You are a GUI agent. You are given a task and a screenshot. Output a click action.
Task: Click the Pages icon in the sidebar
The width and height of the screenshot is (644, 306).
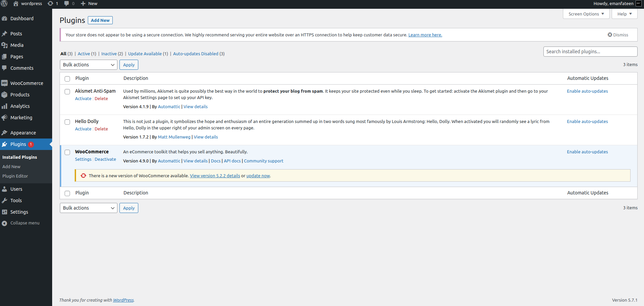coord(5,57)
